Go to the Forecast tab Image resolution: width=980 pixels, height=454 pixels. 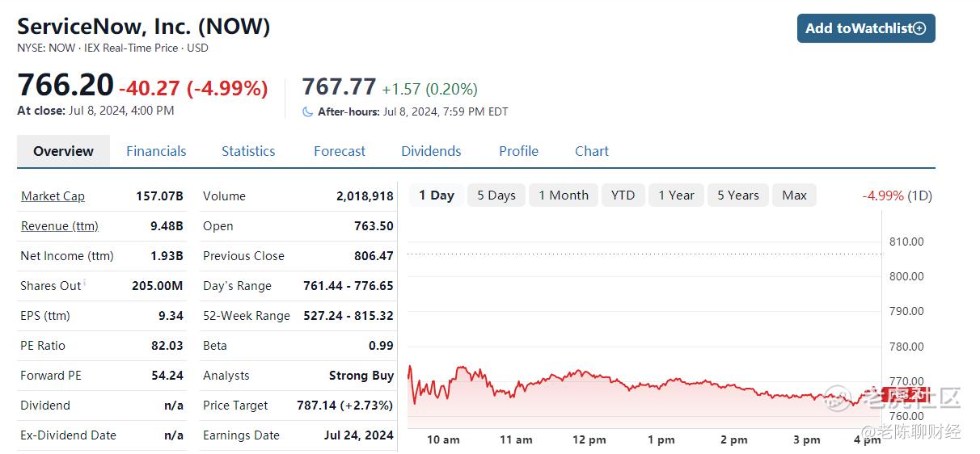click(340, 151)
